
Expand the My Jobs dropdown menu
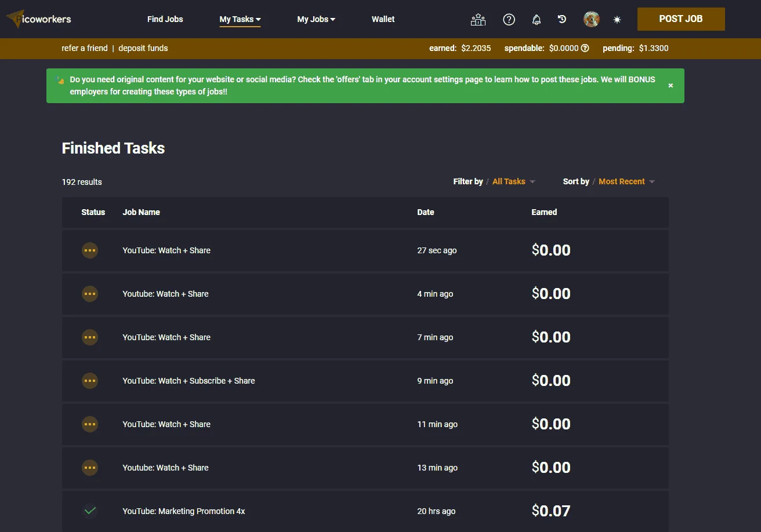(x=316, y=19)
